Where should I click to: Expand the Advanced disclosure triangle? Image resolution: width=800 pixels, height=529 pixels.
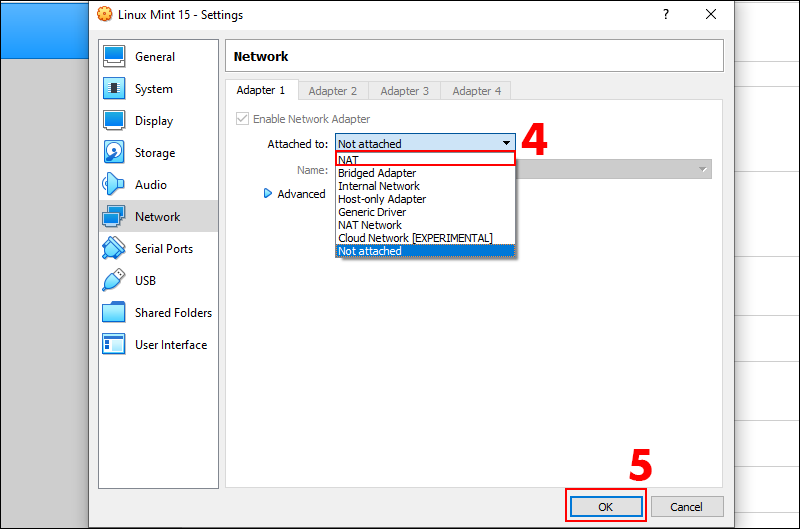(x=267, y=193)
